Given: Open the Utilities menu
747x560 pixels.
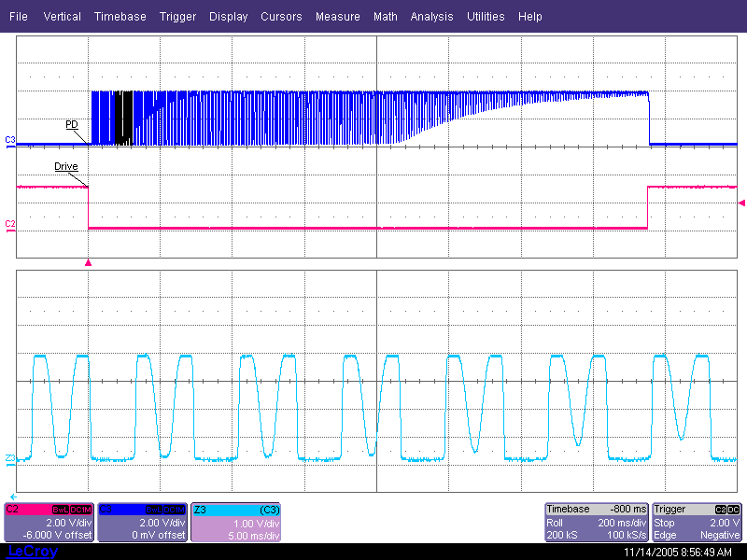Looking at the screenshot, I should pos(486,17).
